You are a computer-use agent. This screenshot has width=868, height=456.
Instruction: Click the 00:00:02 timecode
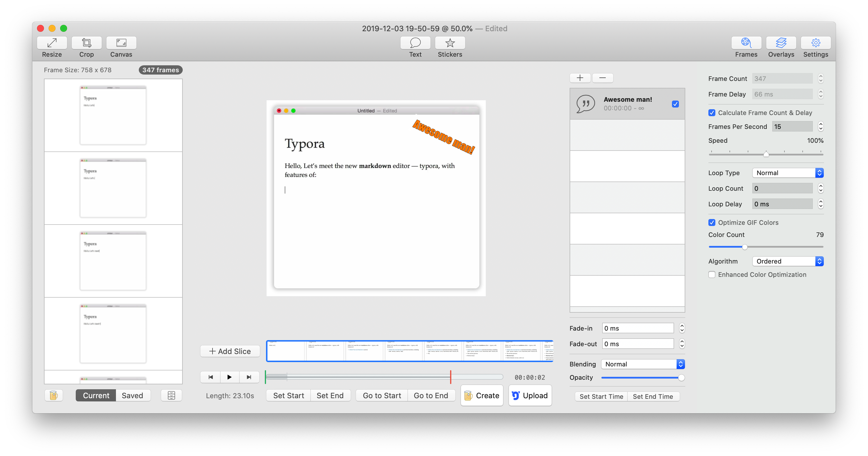[x=530, y=377]
